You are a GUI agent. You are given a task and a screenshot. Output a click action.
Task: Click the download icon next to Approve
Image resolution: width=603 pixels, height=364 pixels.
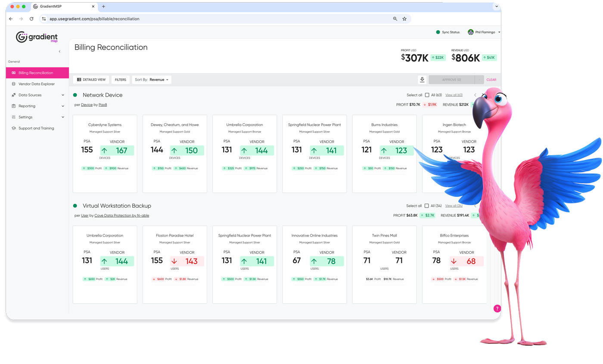tap(422, 80)
